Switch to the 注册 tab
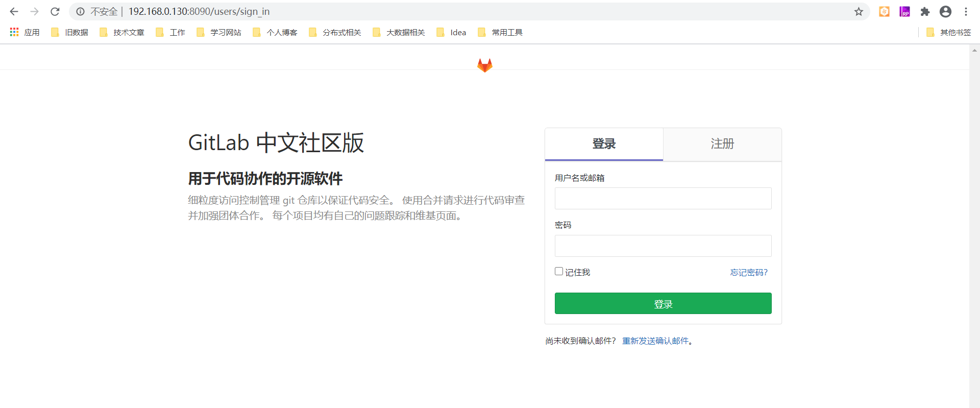The height and width of the screenshot is (408, 980). click(x=722, y=144)
